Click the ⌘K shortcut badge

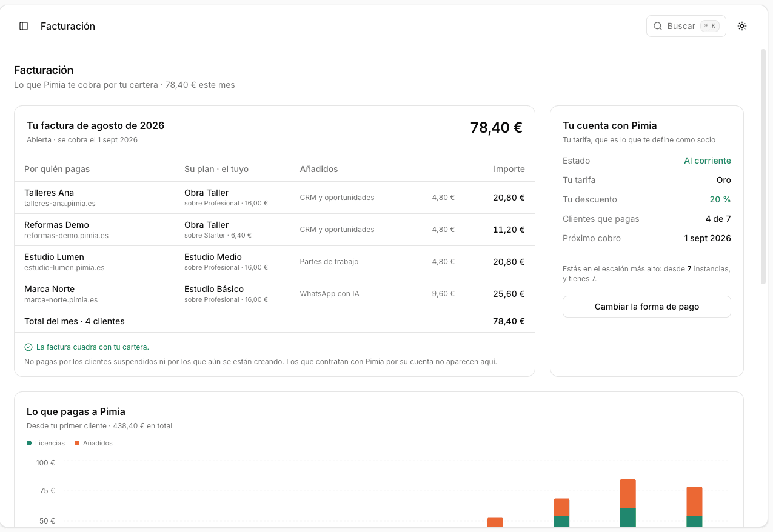(709, 26)
